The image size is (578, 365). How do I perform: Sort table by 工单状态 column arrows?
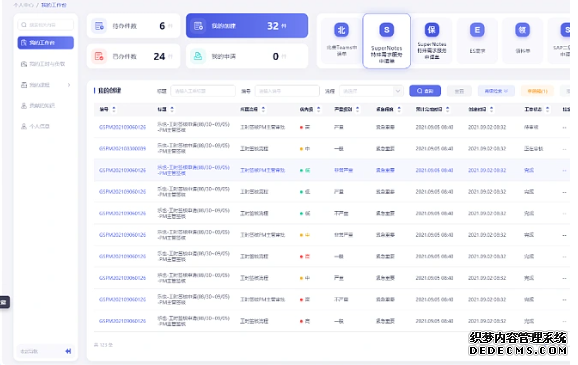pos(547,110)
